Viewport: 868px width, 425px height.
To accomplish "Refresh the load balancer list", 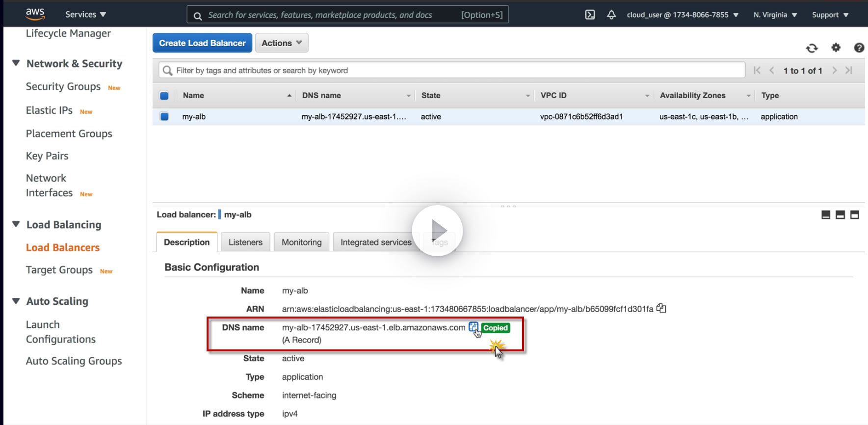I will pyautogui.click(x=812, y=48).
